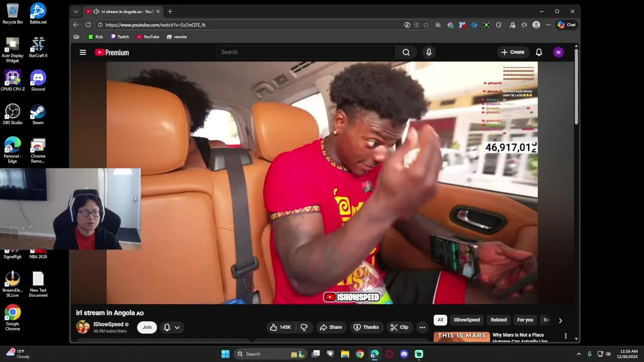Click the Join button
Screen dimensions: 644x362
coord(147,327)
